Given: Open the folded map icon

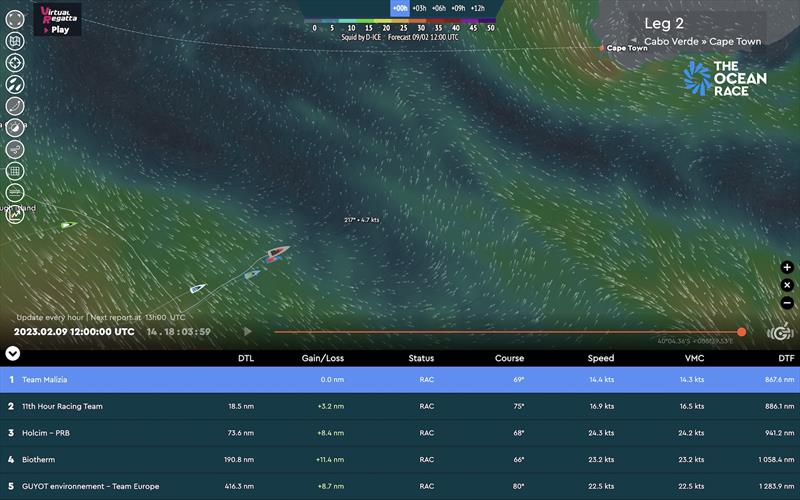Looking at the screenshot, I should tap(15, 41).
